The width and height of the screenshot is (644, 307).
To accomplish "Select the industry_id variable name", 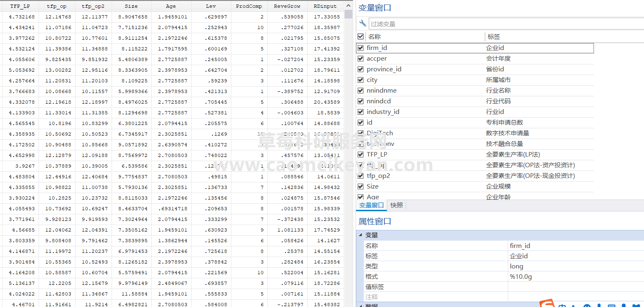I will (383, 112).
